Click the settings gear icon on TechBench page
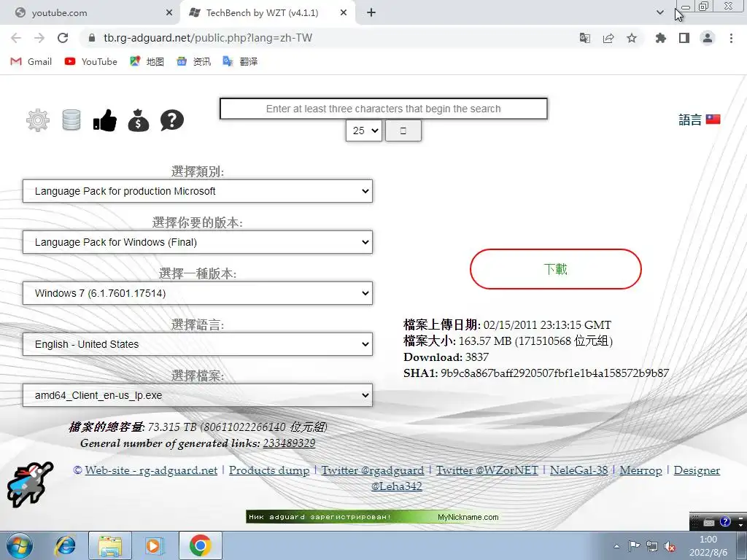The height and width of the screenshot is (560, 747). click(38, 120)
